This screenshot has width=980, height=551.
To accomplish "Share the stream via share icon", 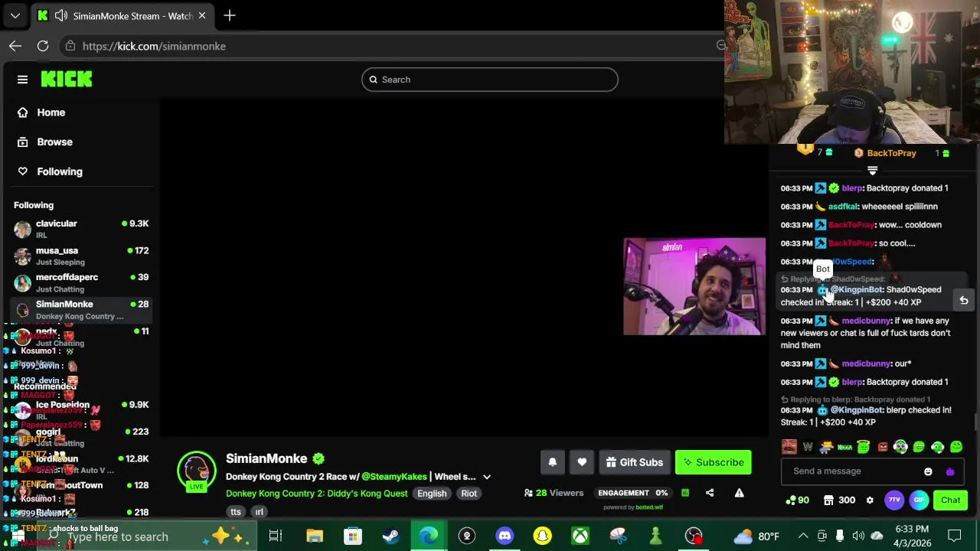I will tap(710, 493).
